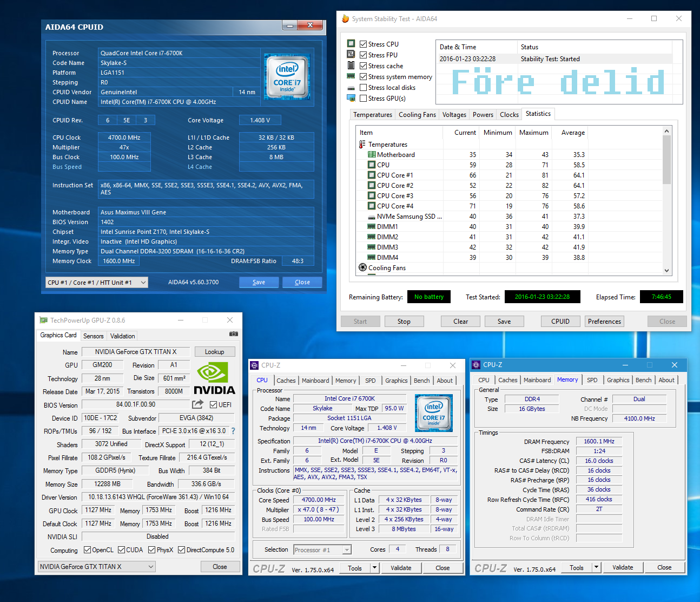The height and width of the screenshot is (602, 700).
Task: Click the CPUID button in Stability Test
Action: [560, 322]
